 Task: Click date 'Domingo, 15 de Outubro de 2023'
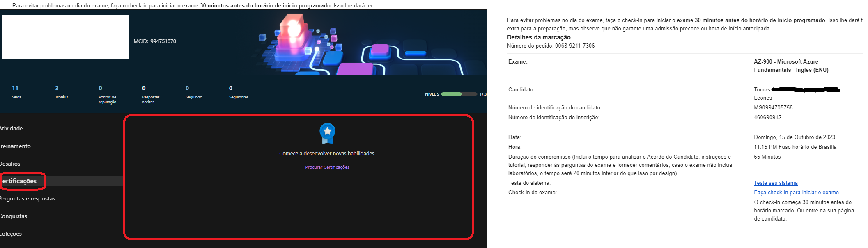click(795, 137)
